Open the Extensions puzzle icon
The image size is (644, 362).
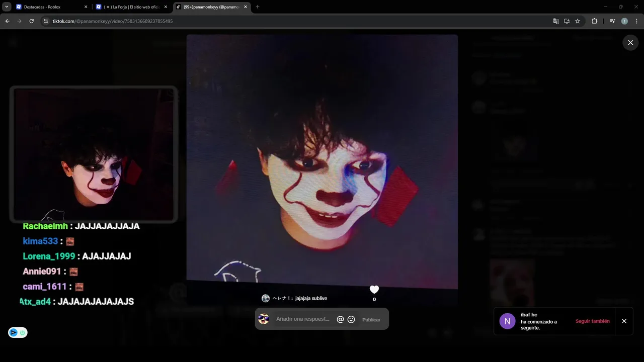point(594,21)
